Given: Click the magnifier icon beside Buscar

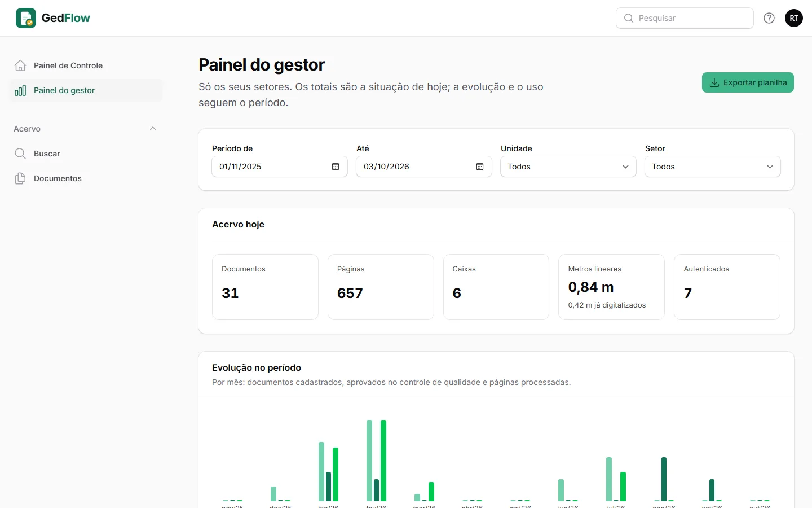Looking at the screenshot, I should 20,154.
